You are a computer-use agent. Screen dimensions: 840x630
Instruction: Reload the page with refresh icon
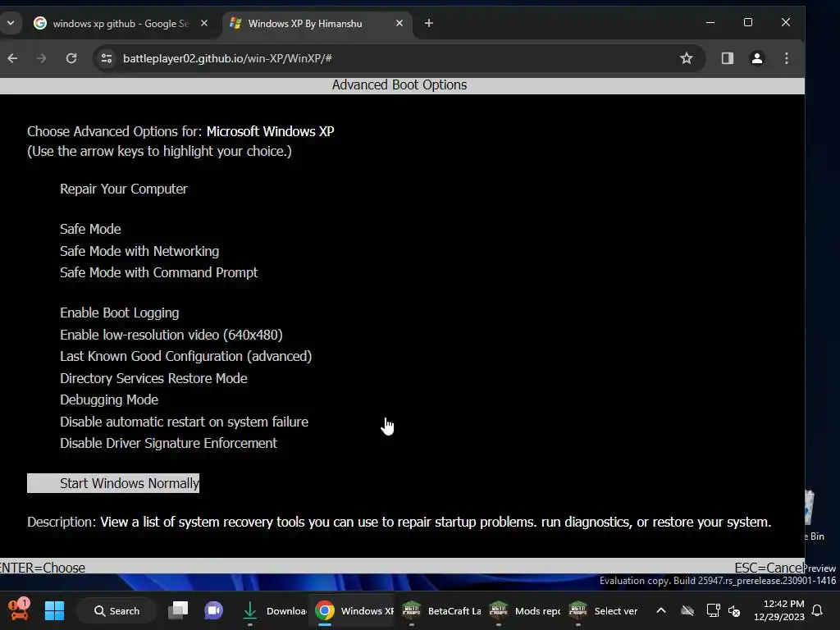[x=71, y=58]
